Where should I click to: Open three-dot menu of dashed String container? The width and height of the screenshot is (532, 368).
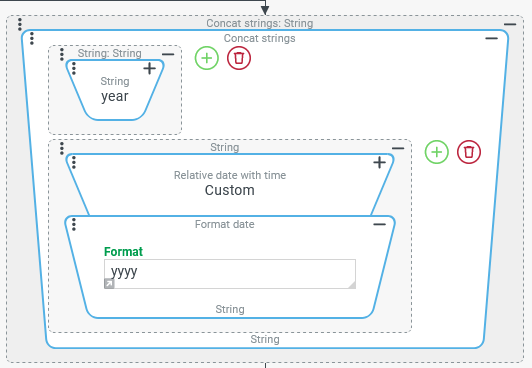click(x=62, y=149)
